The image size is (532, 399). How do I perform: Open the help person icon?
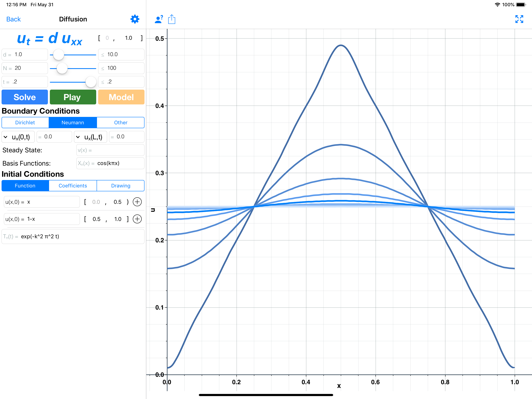[159, 19]
